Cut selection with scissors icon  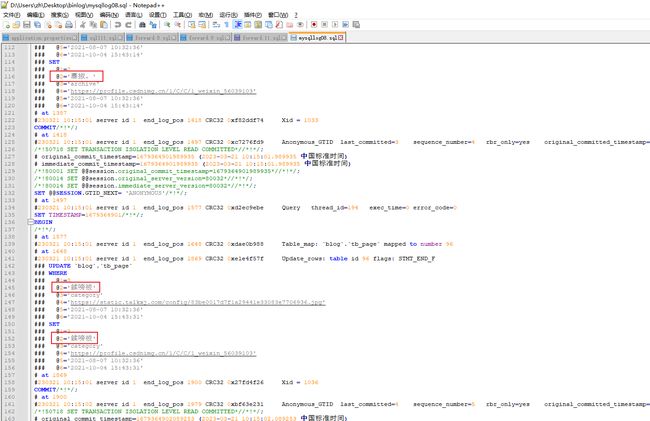pyautogui.click(x=82, y=25)
